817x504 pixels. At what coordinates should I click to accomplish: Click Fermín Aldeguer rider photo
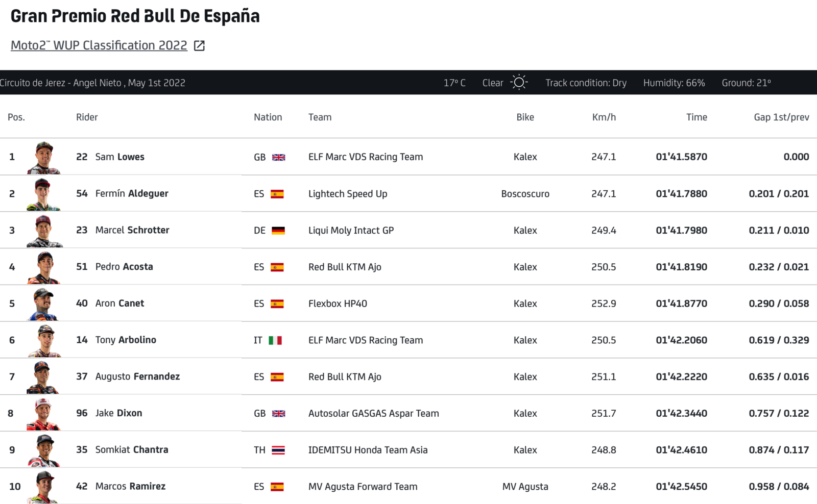[44, 194]
